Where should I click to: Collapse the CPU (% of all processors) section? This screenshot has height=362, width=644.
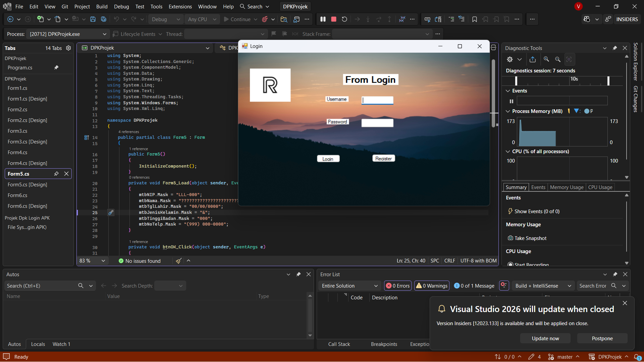click(508, 152)
